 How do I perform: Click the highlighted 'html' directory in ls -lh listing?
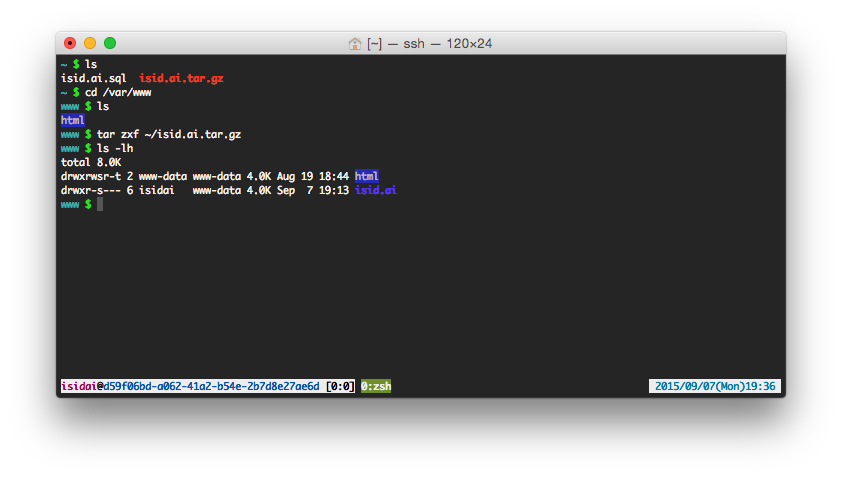tap(367, 176)
